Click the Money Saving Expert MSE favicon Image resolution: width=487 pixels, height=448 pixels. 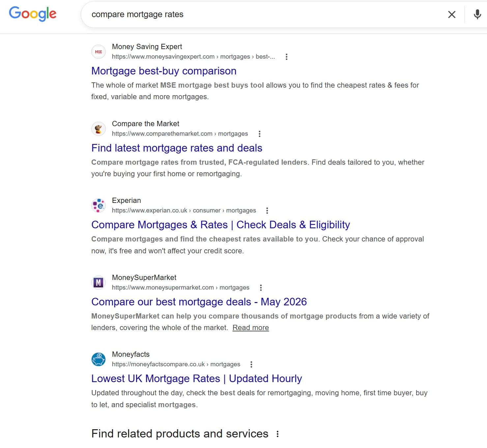tap(99, 52)
